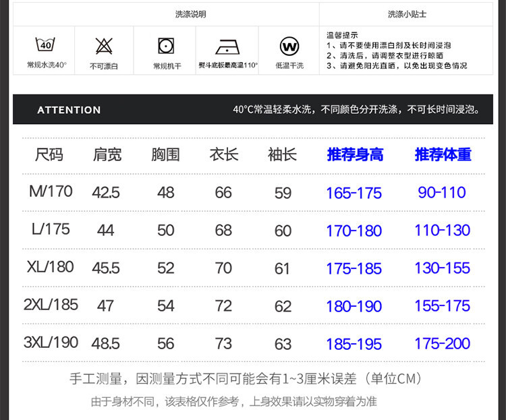Click tip 1 about bleach and soaking

coord(389,45)
